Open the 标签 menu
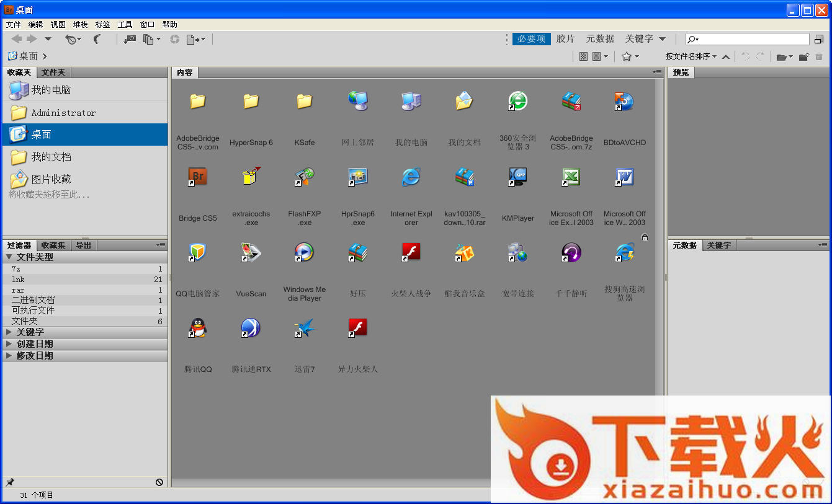This screenshot has width=832, height=504. click(103, 25)
